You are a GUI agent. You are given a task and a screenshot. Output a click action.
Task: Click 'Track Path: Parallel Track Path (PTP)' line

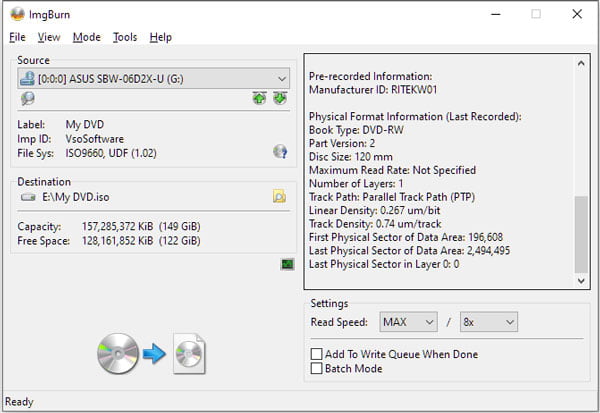click(392, 197)
